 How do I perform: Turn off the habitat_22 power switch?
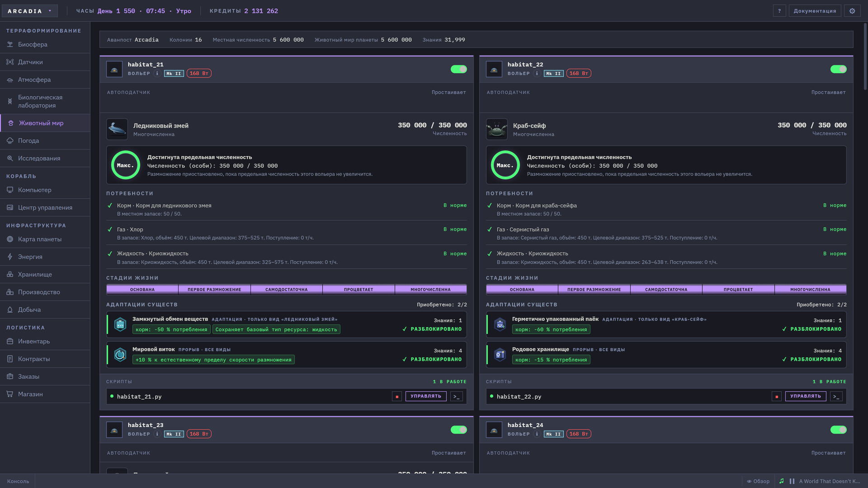[x=838, y=69]
